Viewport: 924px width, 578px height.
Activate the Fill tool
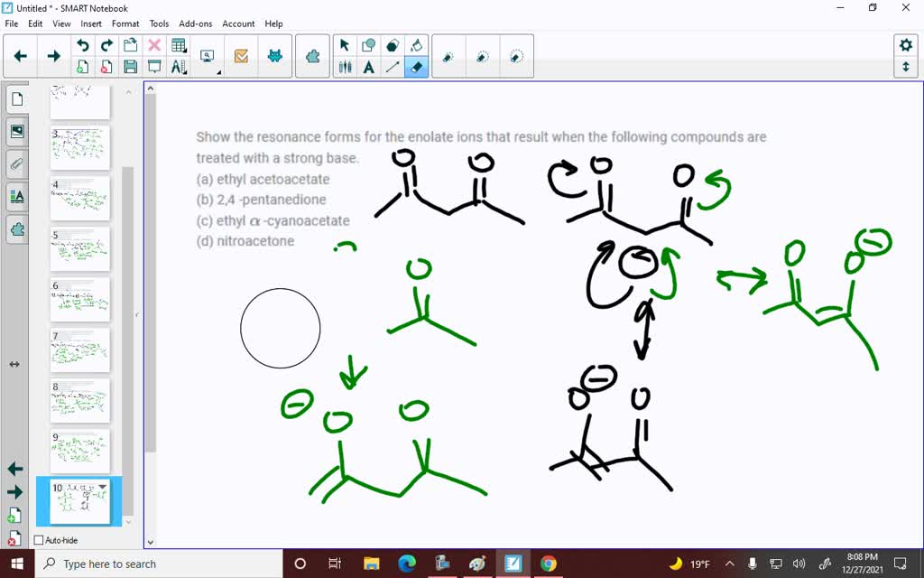(418, 44)
